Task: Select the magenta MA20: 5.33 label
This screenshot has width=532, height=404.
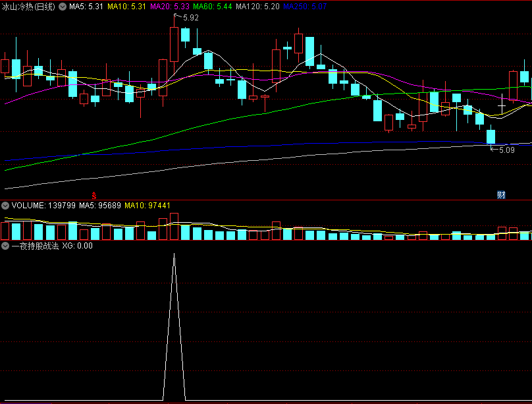Action: pos(170,7)
